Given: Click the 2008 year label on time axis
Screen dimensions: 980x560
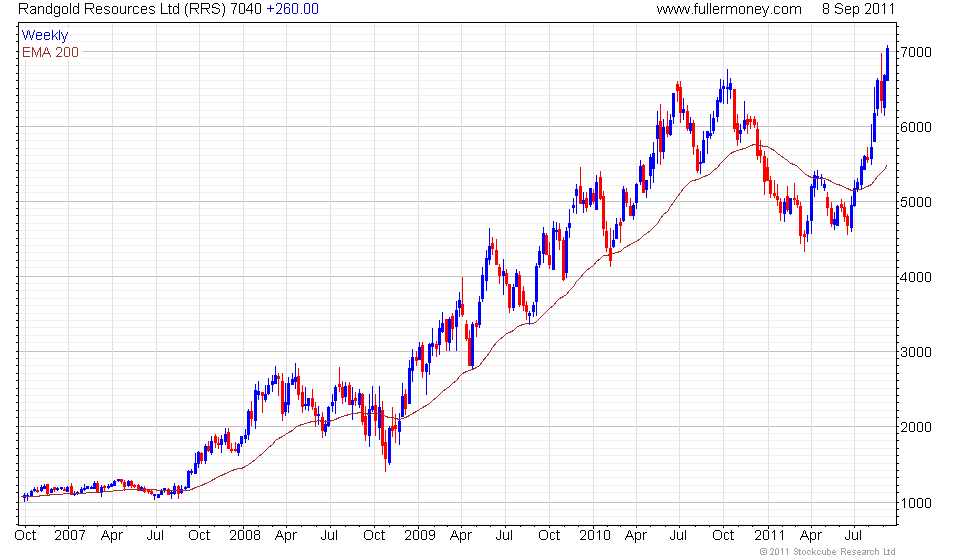Looking at the screenshot, I should click(x=245, y=536).
